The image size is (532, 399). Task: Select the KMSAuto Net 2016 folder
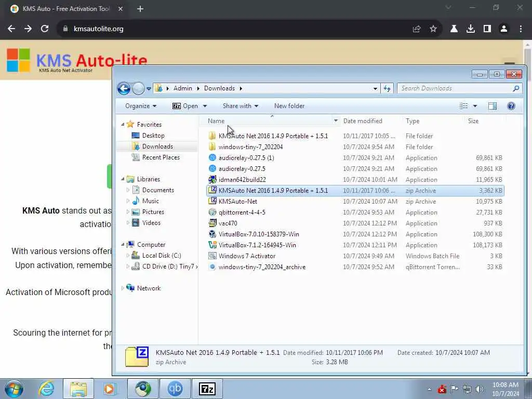(x=273, y=136)
